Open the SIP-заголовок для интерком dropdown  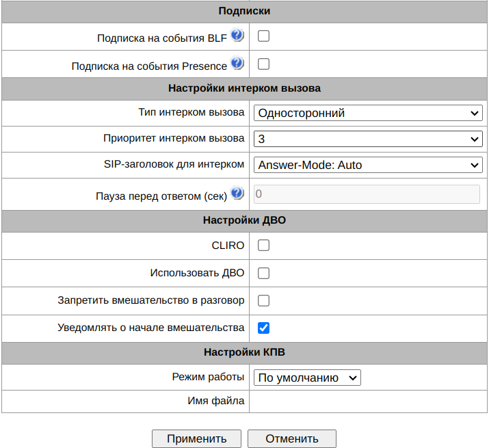point(368,165)
